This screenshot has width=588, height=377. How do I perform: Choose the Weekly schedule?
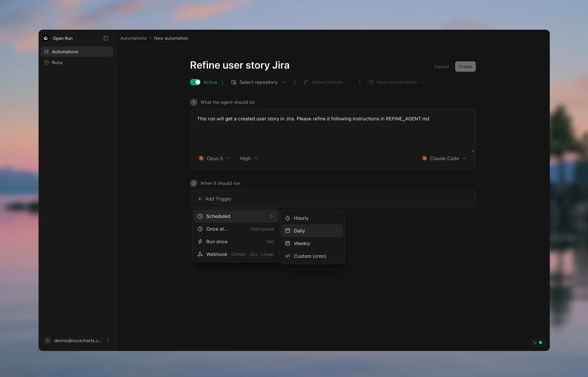(x=312, y=243)
